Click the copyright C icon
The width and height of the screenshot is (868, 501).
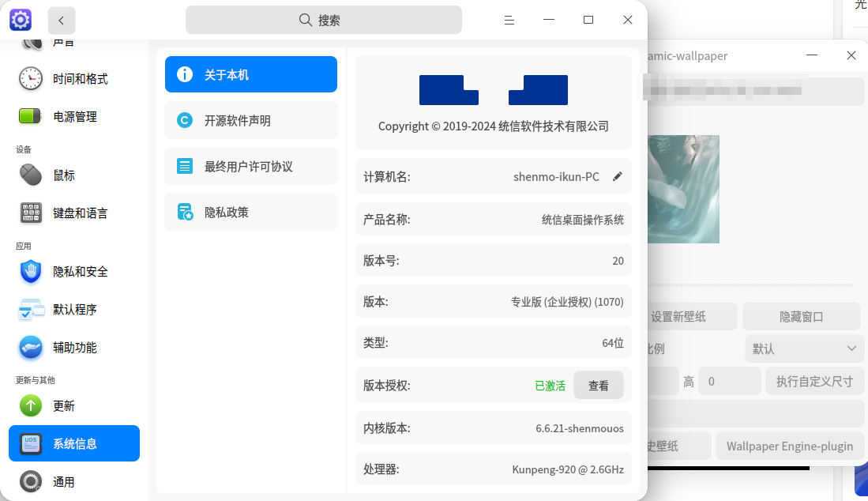[184, 120]
